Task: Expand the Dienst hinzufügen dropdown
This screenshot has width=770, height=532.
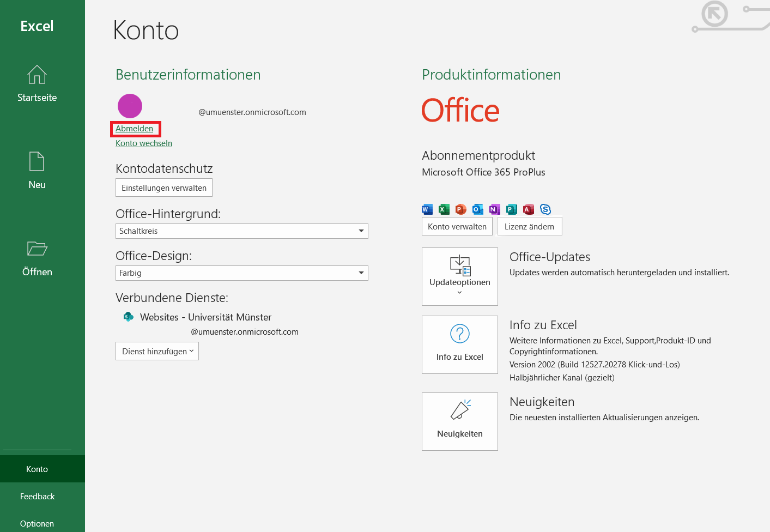Action: click(x=157, y=352)
